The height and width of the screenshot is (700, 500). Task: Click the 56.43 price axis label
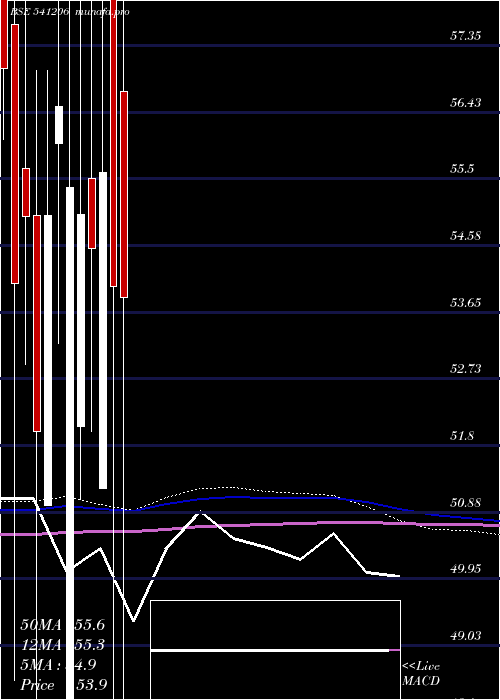click(x=465, y=103)
